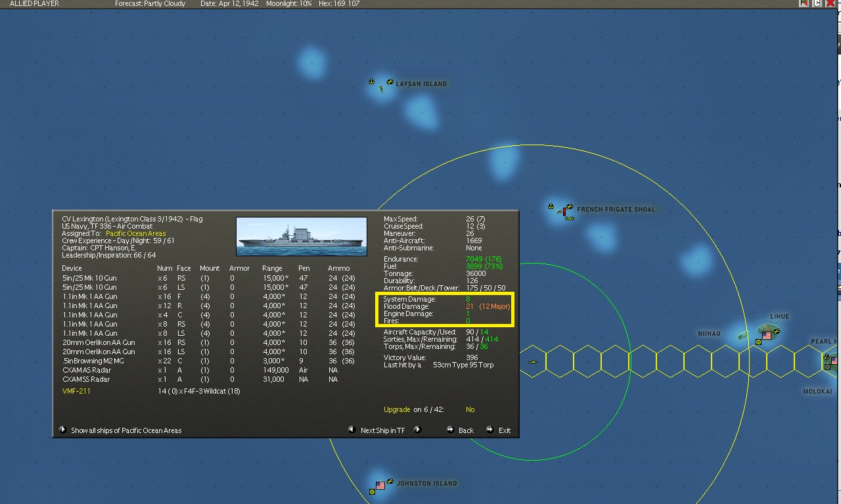
Task: Click the airfield icon at French Frigate Shoal
Action: 569,208
